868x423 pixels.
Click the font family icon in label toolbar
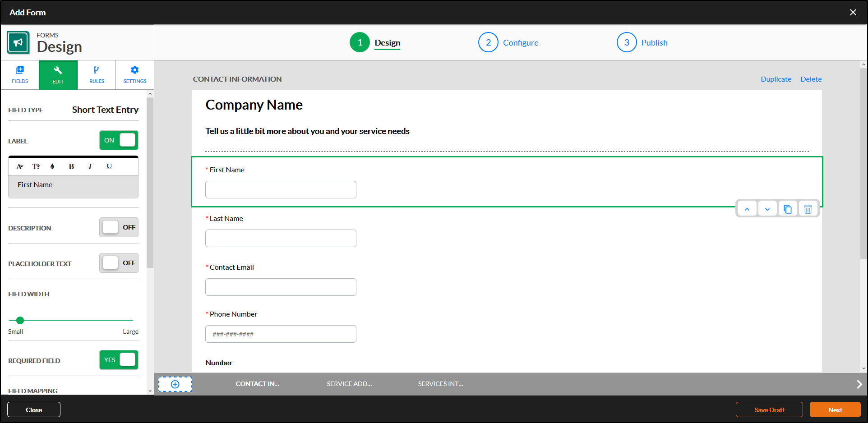[x=20, y=166]
